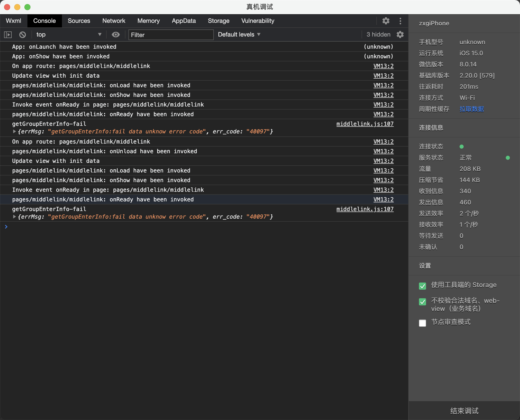Open the first middlelink.js:107 source link
520x420 pixels.
tap(365, 124)
